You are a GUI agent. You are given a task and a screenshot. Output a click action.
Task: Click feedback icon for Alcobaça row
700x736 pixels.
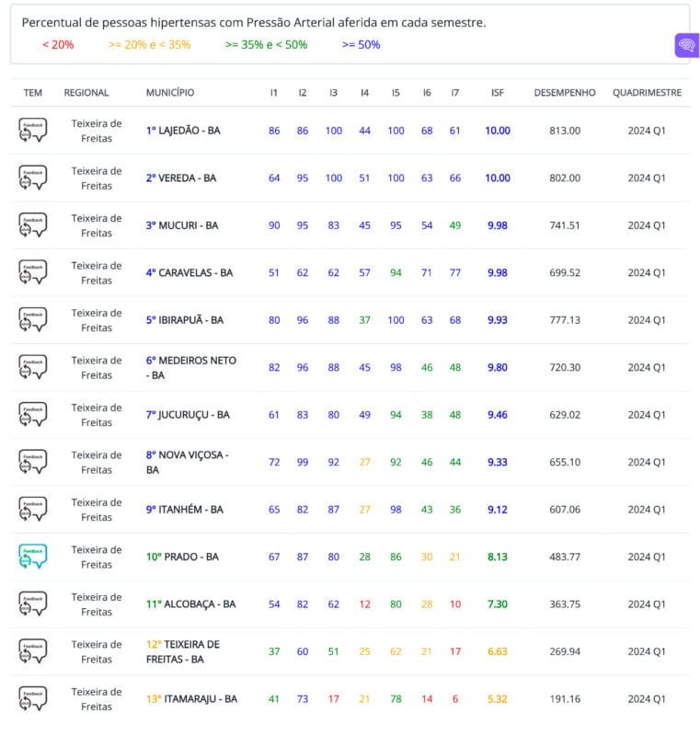(32, 604)
